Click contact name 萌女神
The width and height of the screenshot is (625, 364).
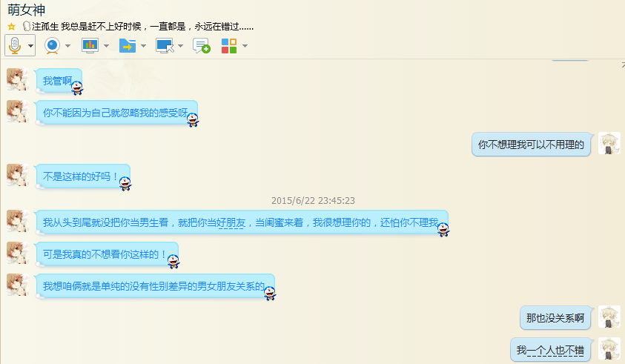tap(26, 10)
